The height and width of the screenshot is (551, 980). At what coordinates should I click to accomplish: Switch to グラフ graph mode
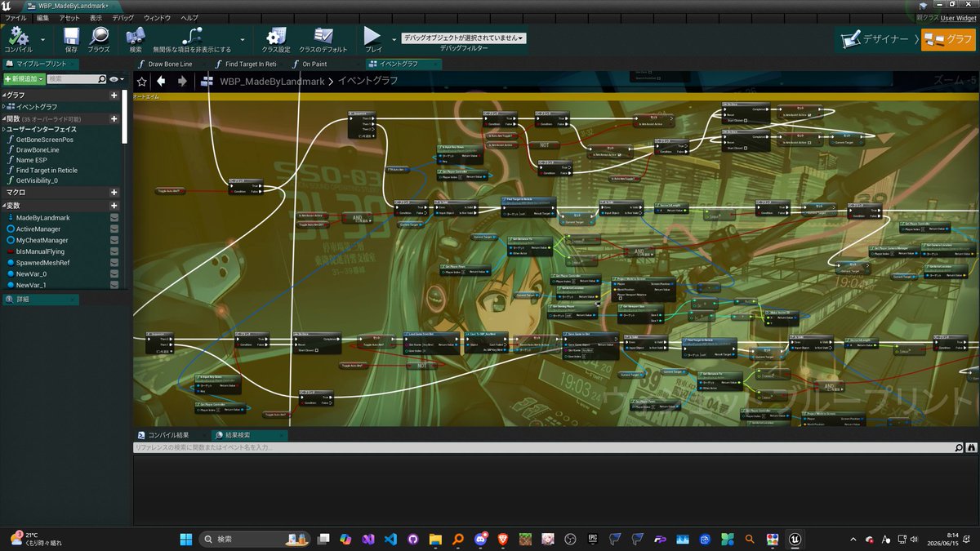(x=949, y=39)
